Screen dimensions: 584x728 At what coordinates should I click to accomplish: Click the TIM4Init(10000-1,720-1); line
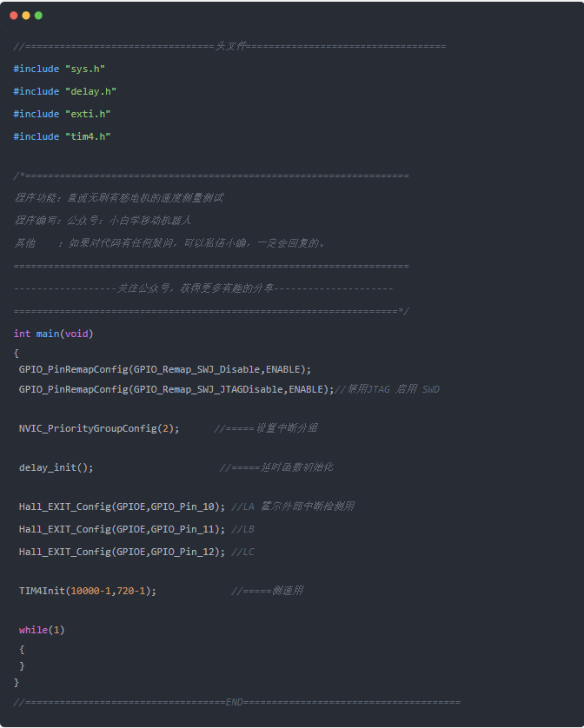(x=88, y=591)
